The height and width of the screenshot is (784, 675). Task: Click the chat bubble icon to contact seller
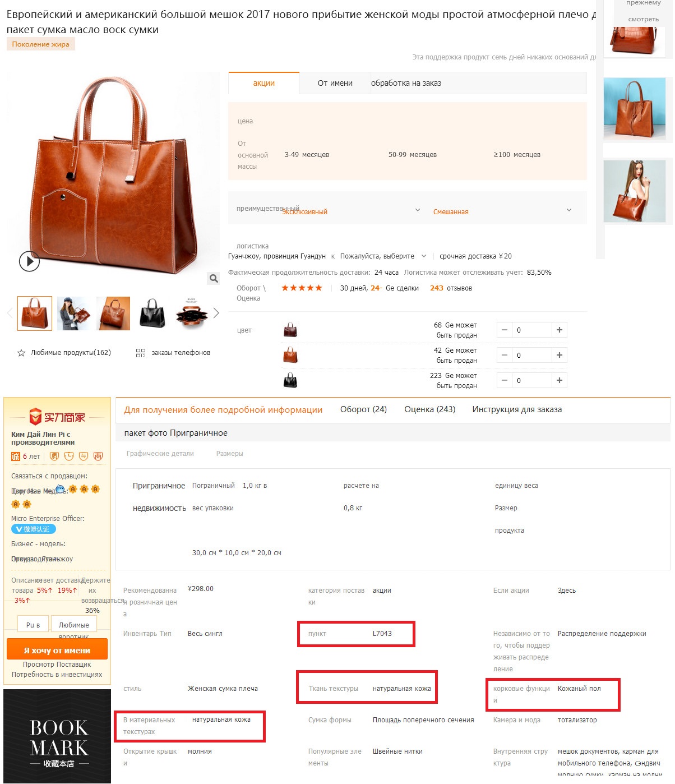[61, 489]
